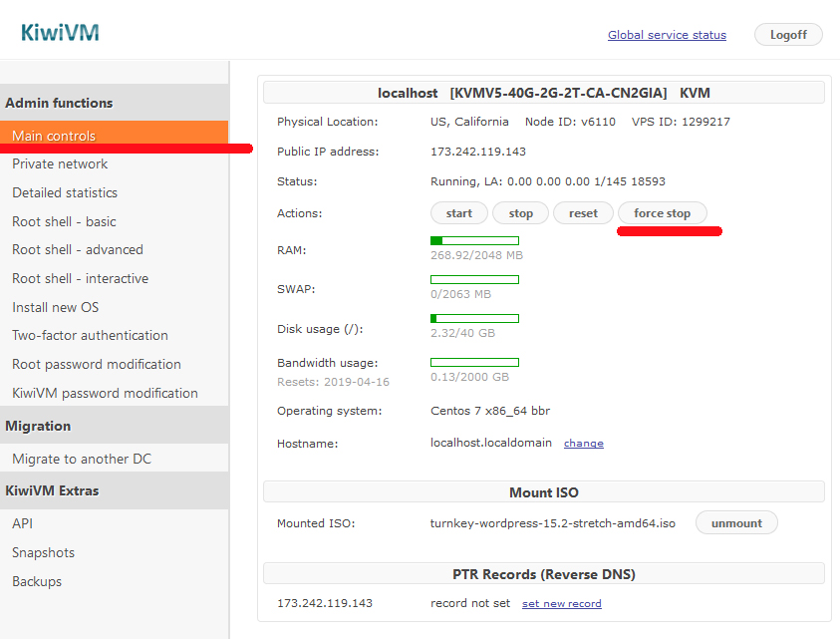Select Main controls in the sidebar
840x639 pixels.
54,136
